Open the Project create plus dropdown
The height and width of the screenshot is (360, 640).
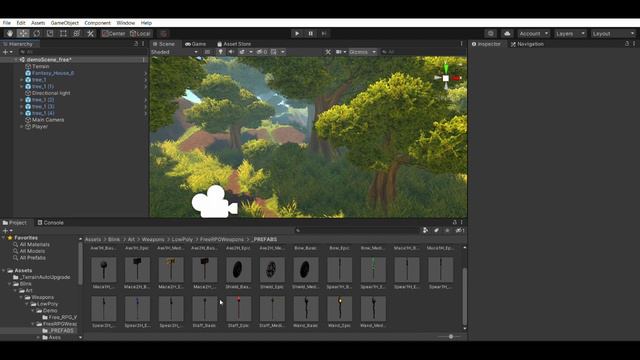[x=7, y=231]
